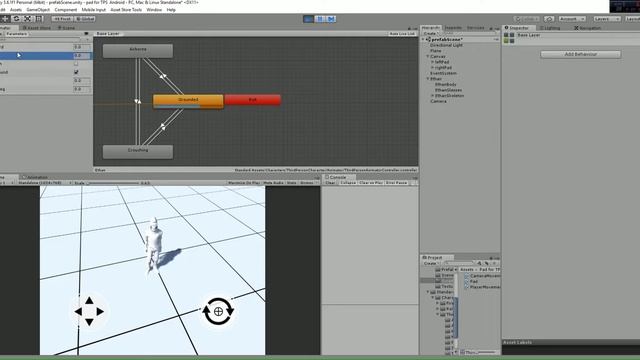Toggle Mute Audio in Game view
This screenshot has height=360, width=640.
pos(273,183)
